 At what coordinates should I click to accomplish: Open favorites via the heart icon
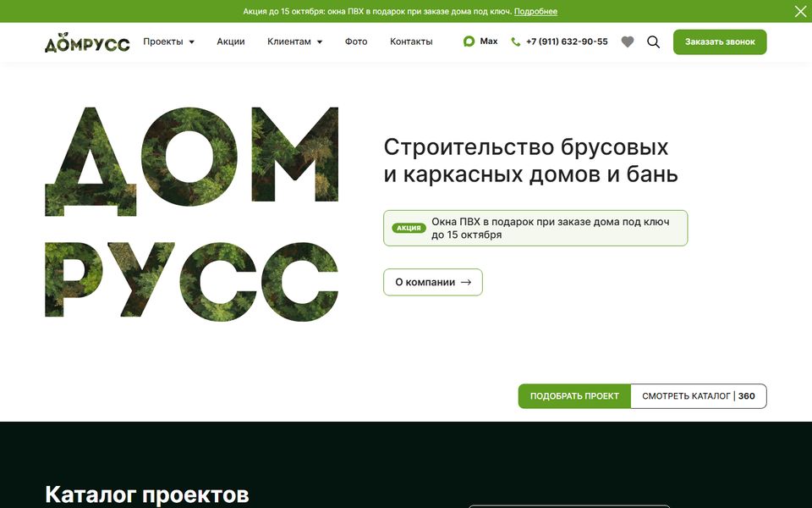(627, 42)
